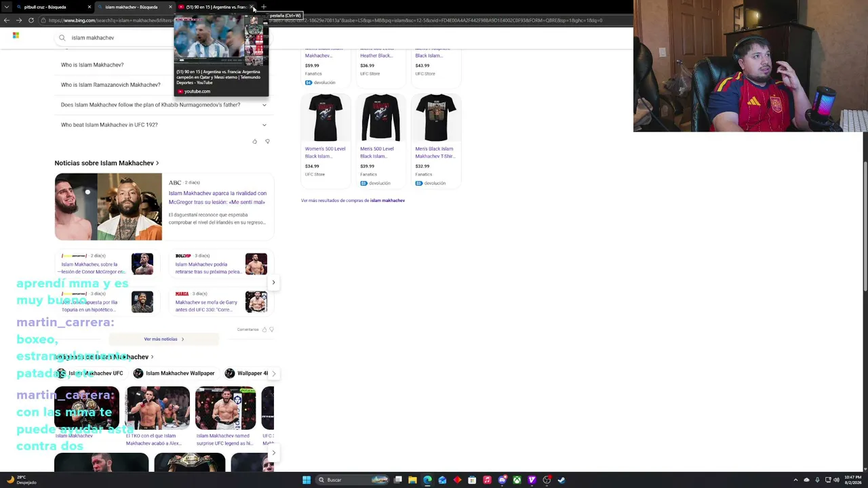The image size is (868, 488).
Task: Open the network tray icon
Action: [x=828, y=480]
